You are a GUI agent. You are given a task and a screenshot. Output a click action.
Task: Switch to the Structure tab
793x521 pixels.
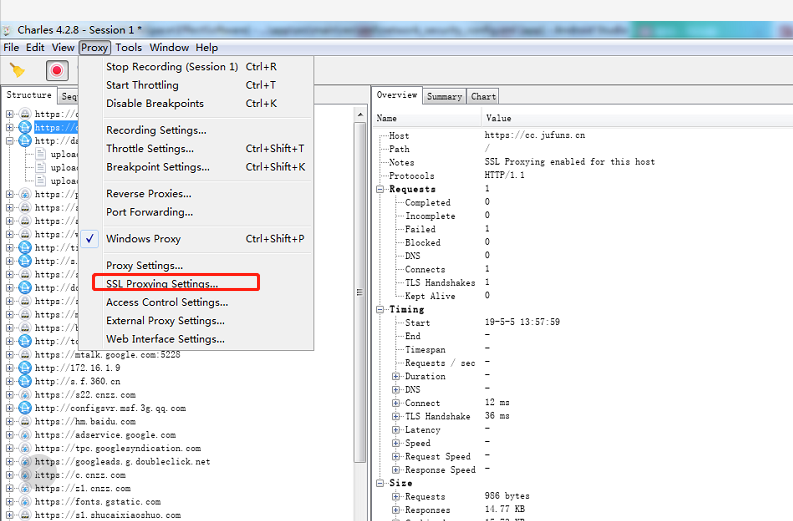29,95
